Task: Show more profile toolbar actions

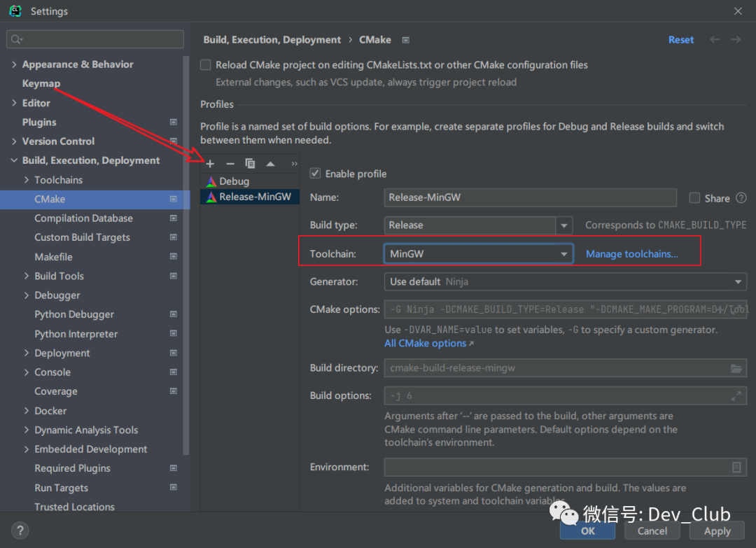Action: point(294,164)
